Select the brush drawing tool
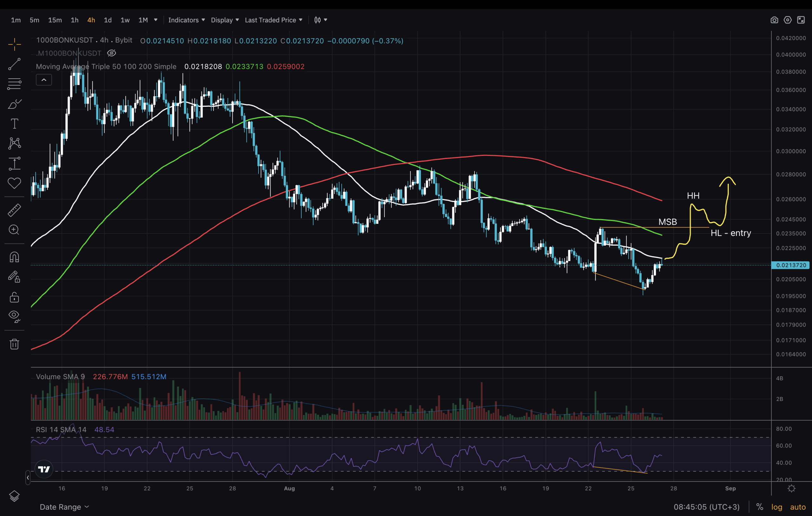Viewport: 812px width, 516px height. (14, 104)
